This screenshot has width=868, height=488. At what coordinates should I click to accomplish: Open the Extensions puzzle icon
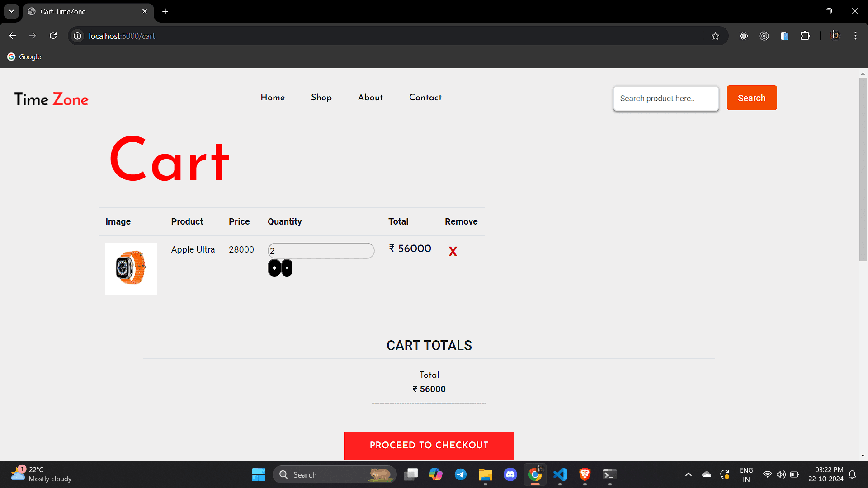[805, 36]
